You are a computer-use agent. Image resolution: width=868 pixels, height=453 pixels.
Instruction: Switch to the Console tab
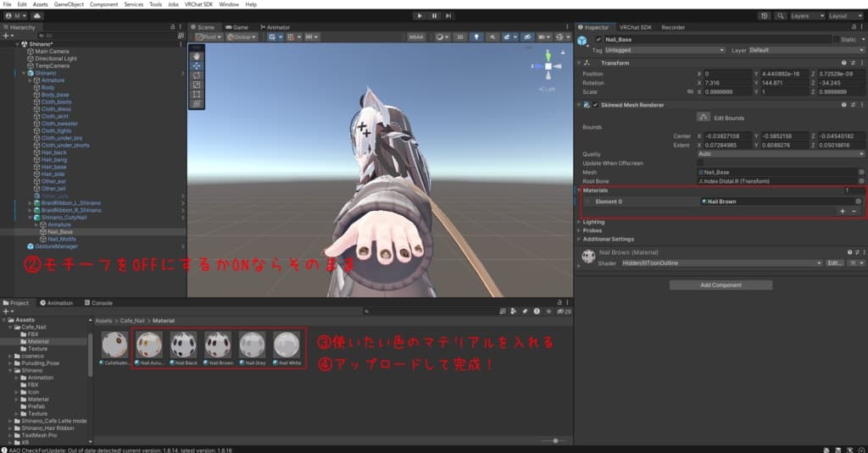[98, 303]
